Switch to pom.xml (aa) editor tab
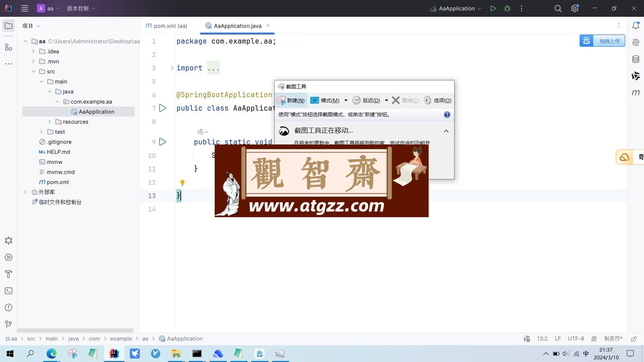 (166, 26)
